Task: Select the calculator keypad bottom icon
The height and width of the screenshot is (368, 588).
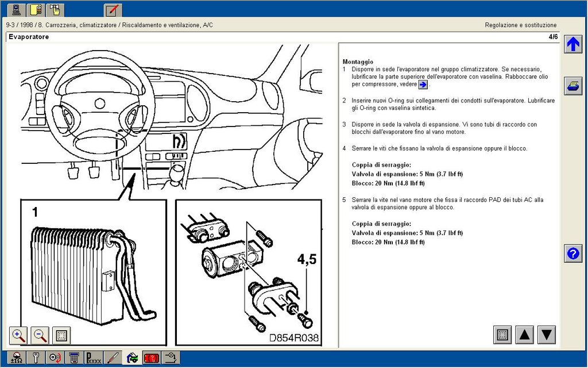Action: (74, 358)
